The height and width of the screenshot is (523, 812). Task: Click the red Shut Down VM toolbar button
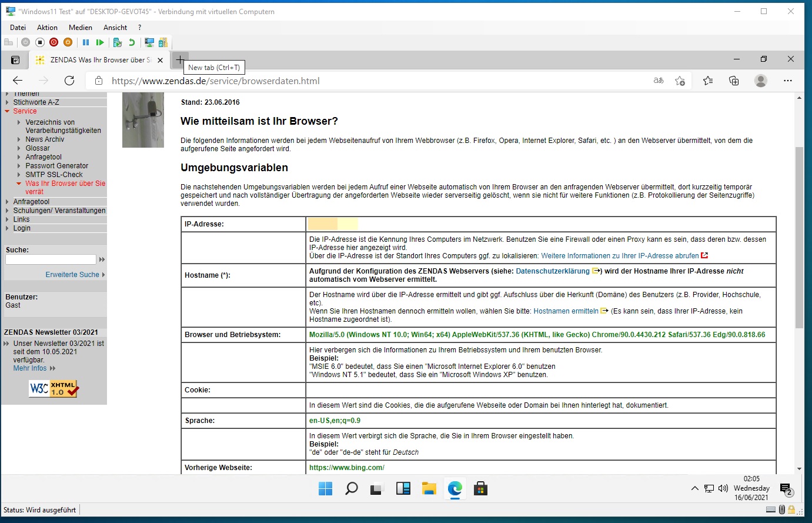click(54, 42)
